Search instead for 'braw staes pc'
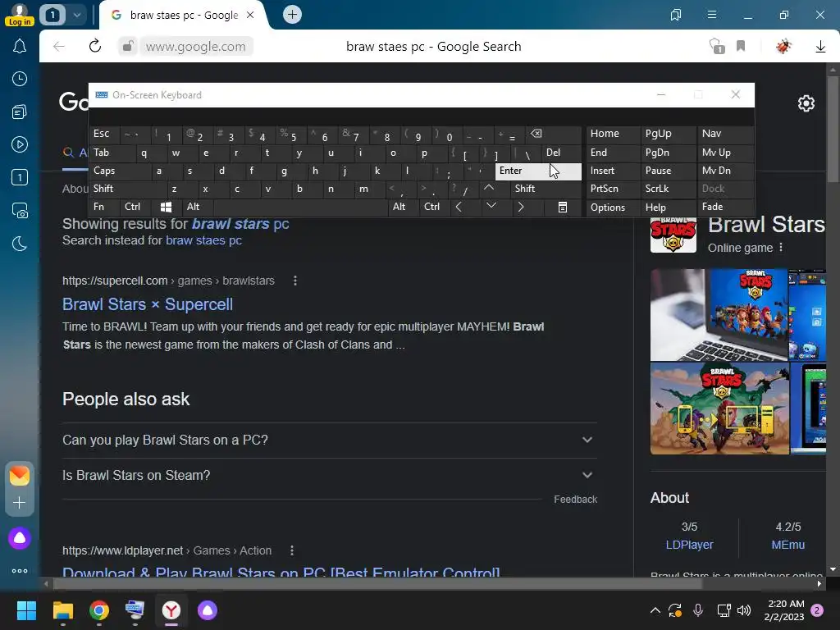 [203, 240]
